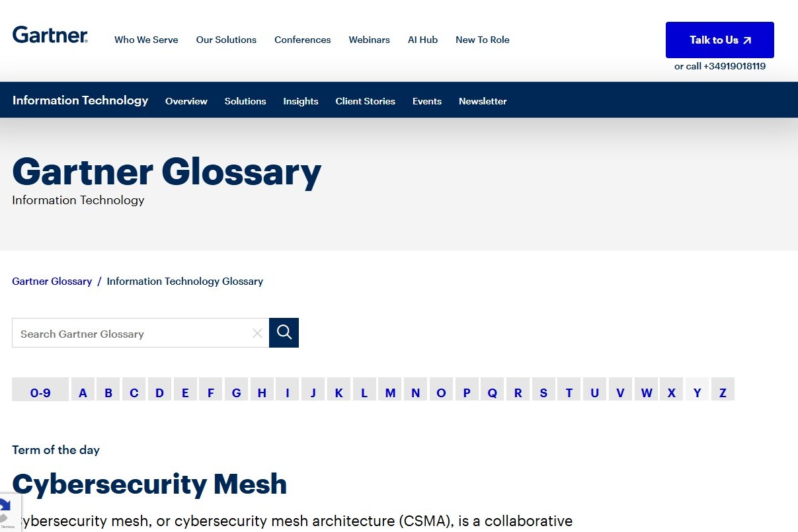Open the Cybersecurity Mesh term heading
This screenshot has width=798, height=532.
pos(149,484)
